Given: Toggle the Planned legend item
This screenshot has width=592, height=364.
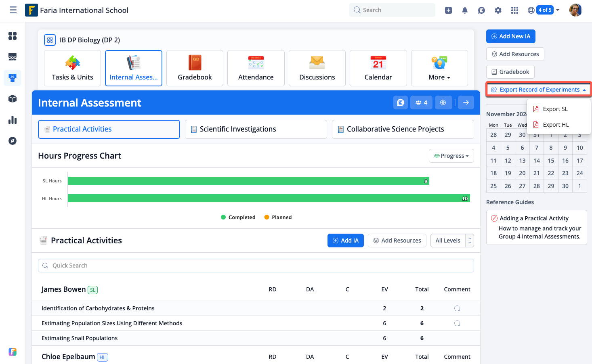Looking at the screenshot, I should pos(278,217).
